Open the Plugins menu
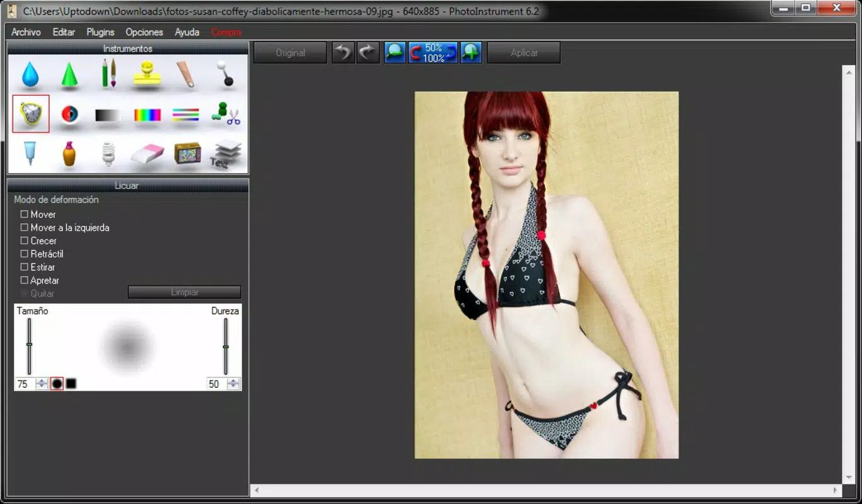The width and height of the screenshot is (862, 504). pos(100,32)
